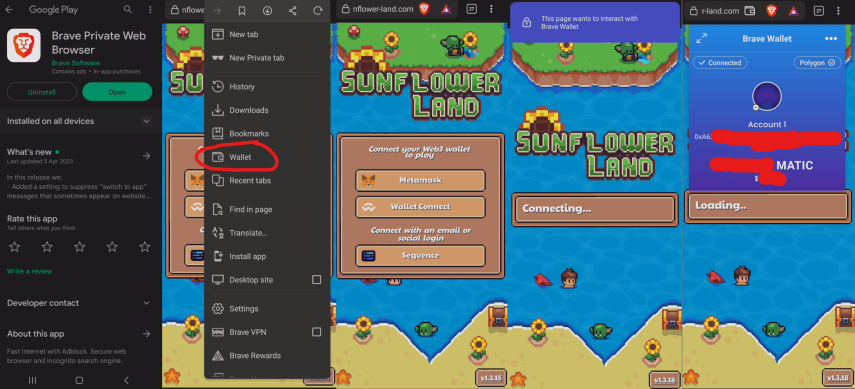
Task: Open Google Play more options menu
Action: click(150, 10)
